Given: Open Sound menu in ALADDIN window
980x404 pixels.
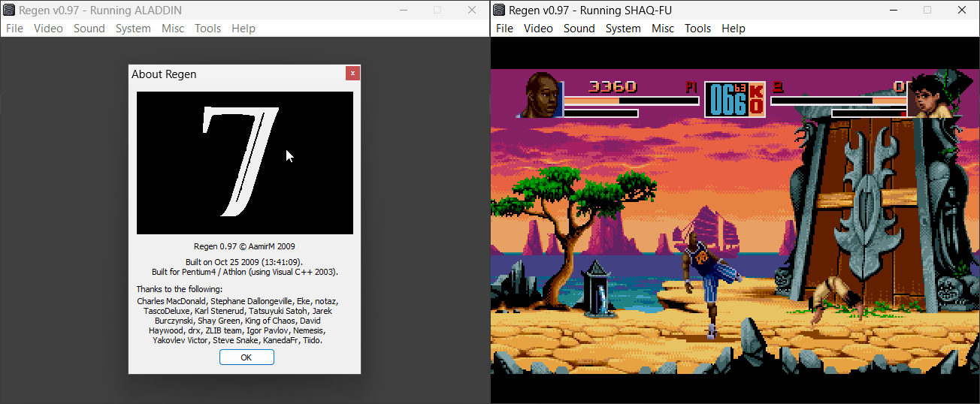Looking at the screenshot, I should coord(89,29).
